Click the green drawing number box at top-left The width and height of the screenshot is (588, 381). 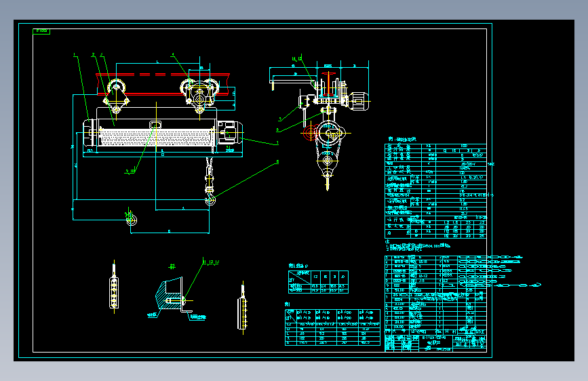41,31
